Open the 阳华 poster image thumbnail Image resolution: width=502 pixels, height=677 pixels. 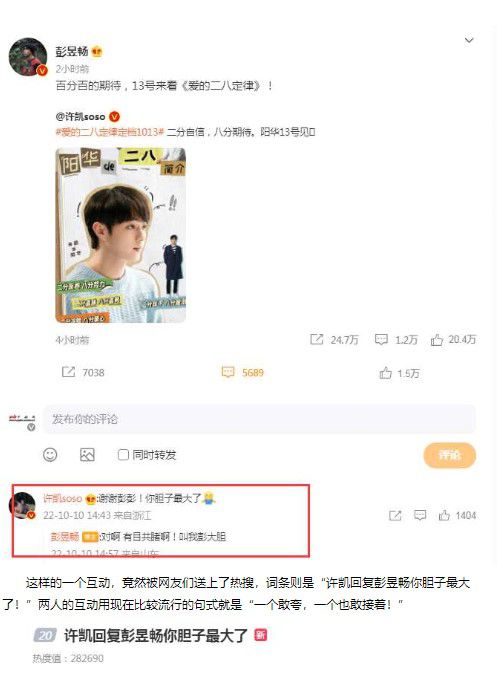[x=121, y=235]
